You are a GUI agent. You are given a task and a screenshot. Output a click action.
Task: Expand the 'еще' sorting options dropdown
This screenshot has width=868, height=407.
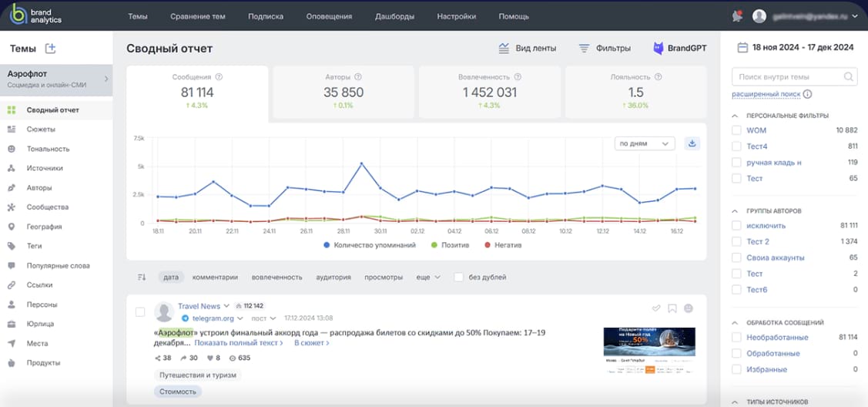click(x=428, y=277)
